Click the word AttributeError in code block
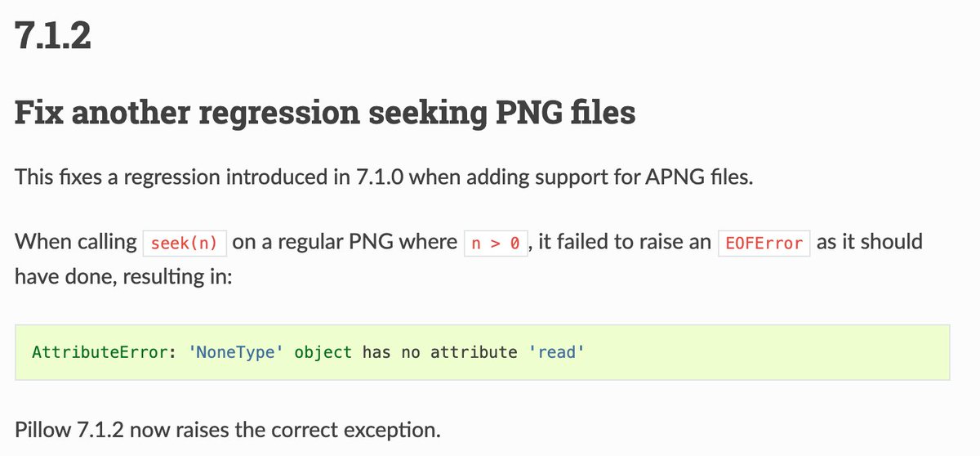Viewport: 980px width, 456px height. point(102,353)
